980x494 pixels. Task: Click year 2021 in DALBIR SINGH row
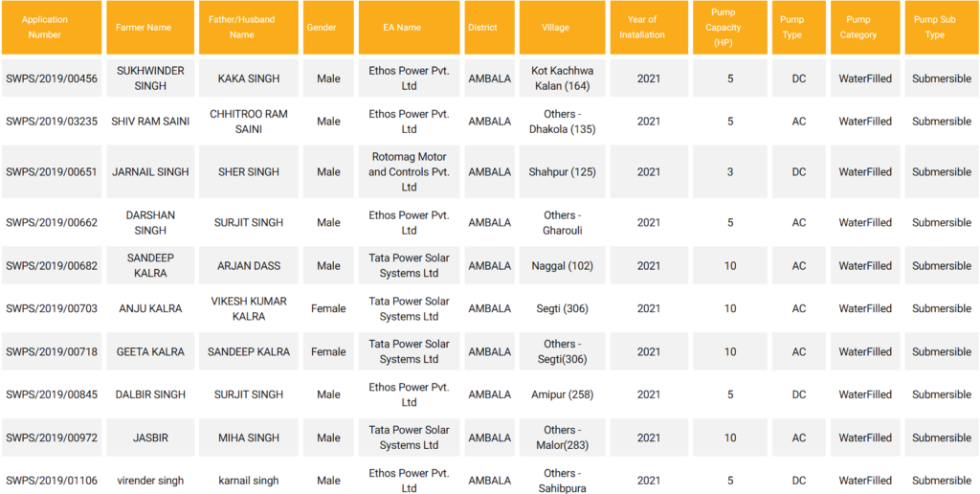pyautogui.click(x=649, y=394)
